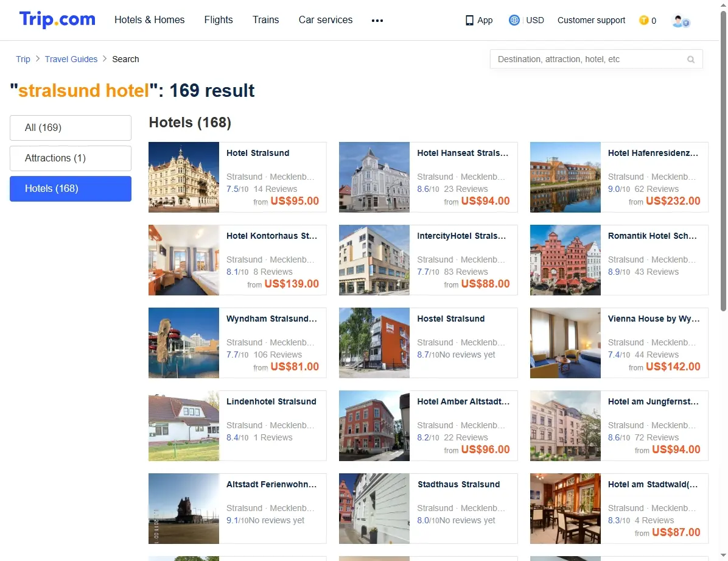
Task: Open Lindenhotel Stralsund thumbnail
Action: tap(183, 426)
